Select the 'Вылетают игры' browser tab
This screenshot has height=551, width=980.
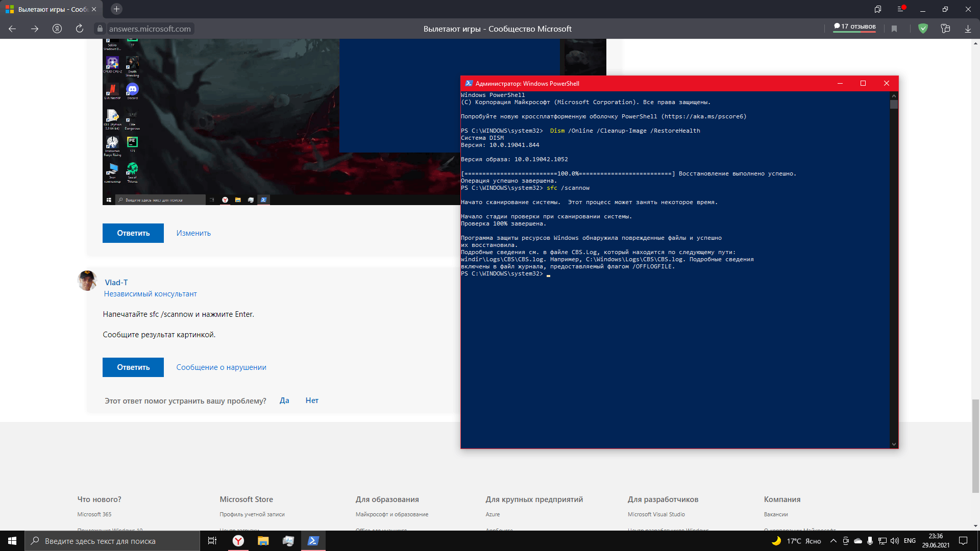click(51, 9)
